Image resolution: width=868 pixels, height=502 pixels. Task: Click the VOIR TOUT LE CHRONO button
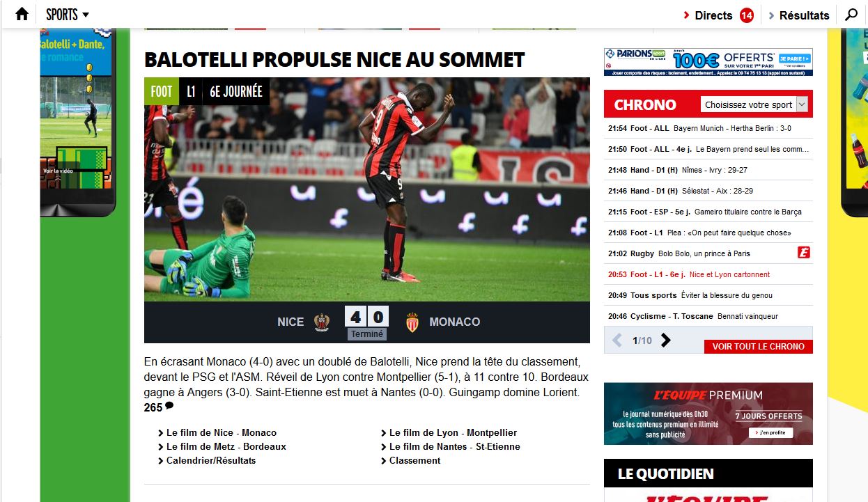(759, 346)
